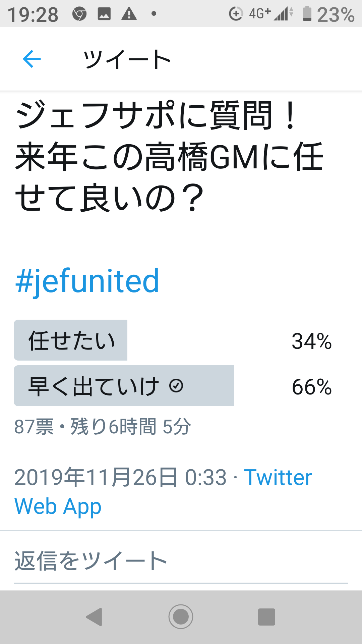The height and width of the screenshot is (644, 362).
Task: Select the 早く出ていけ poll option
Action: (124, 386)
